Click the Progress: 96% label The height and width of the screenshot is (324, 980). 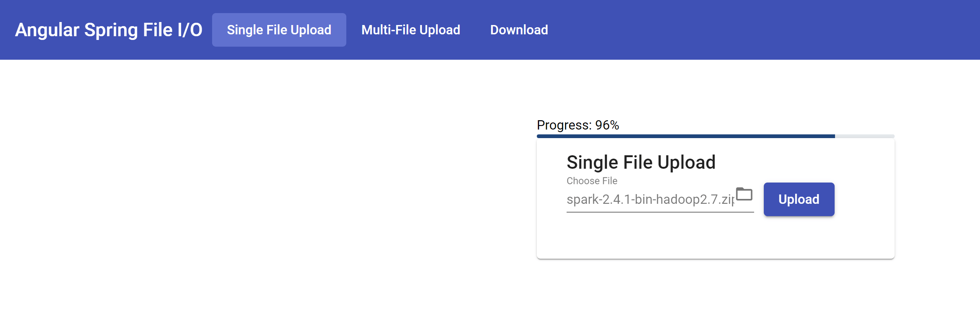click(x=577, y=125)
